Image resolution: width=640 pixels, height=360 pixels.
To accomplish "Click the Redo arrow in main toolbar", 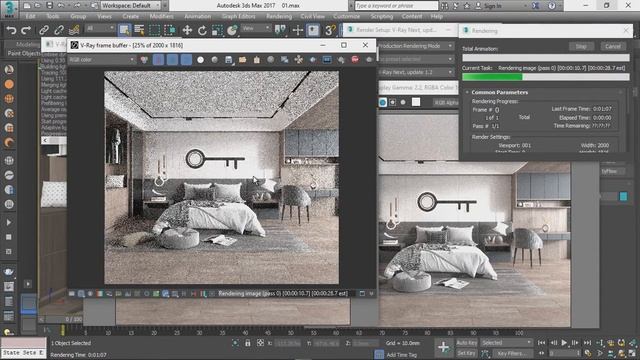I will [26, 30].
